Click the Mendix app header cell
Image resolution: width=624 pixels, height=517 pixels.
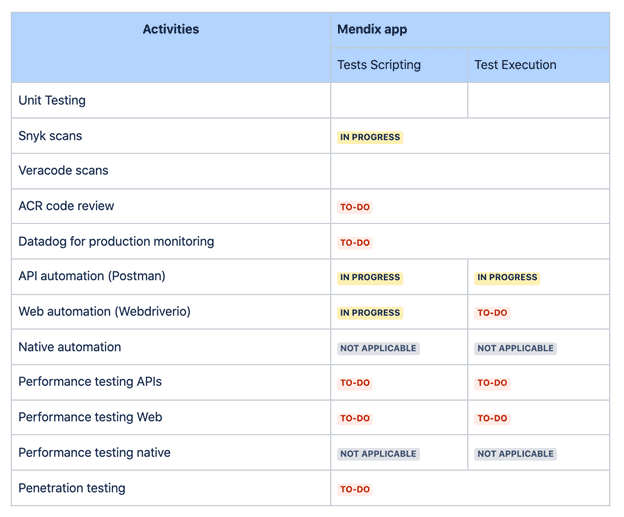point(372,30)
